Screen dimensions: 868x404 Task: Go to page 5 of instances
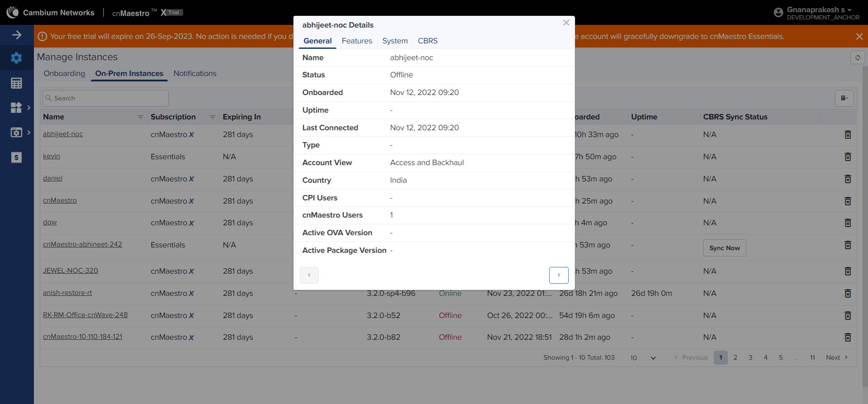tap(781, 358)
